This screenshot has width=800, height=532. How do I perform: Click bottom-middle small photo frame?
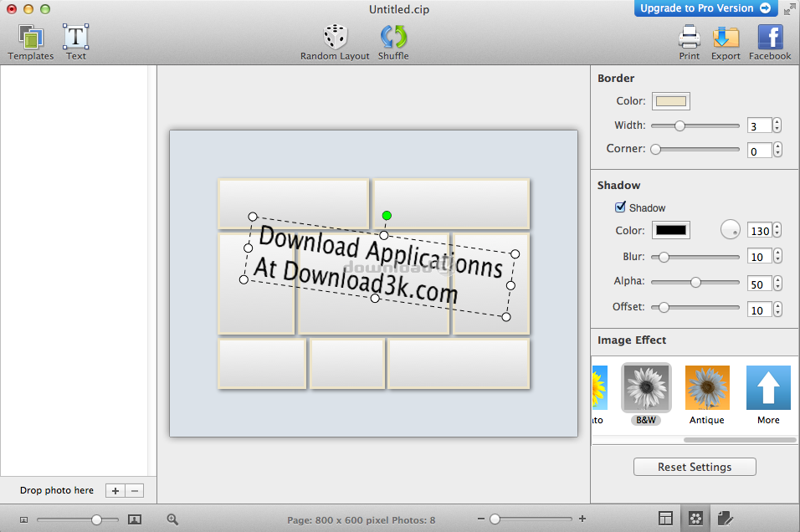click(x=347, y=364)
